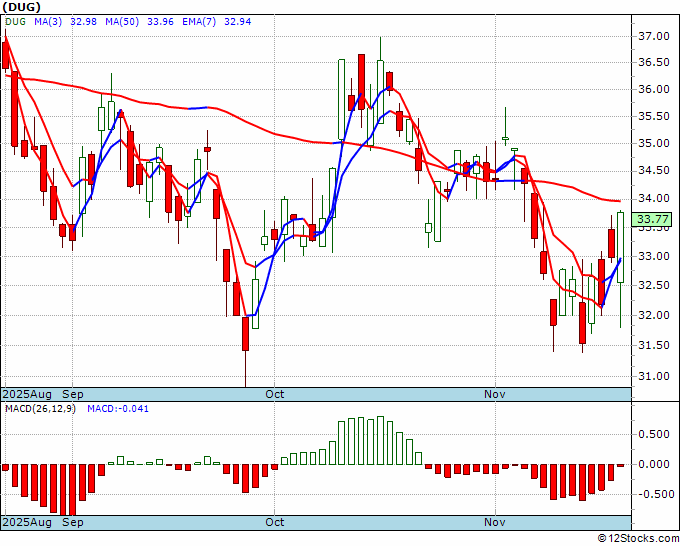Viewport: 680px width, 546px height.
Task: Click the Nov label on price chart axis
Action: (495, 394)
